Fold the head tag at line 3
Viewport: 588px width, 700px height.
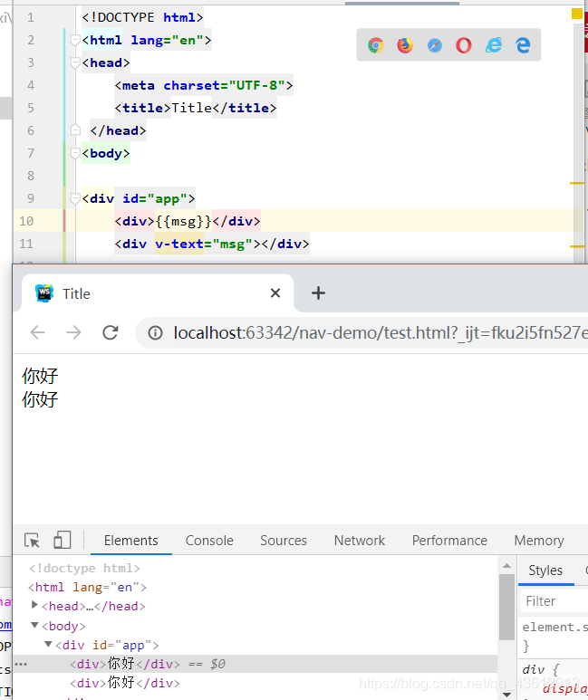coord(74,63)
